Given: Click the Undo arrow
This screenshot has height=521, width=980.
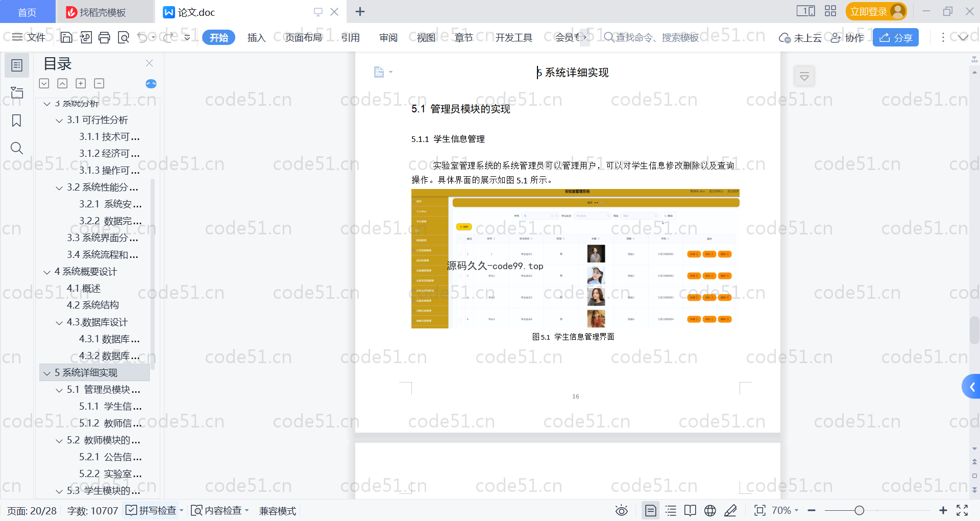Looking at the screenshot, I should pos(142,37).
